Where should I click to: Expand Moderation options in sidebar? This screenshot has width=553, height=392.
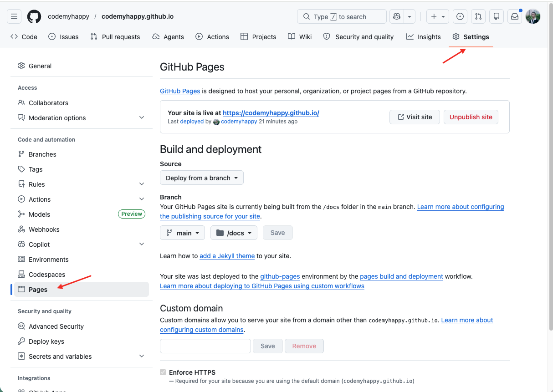point(142,118)
